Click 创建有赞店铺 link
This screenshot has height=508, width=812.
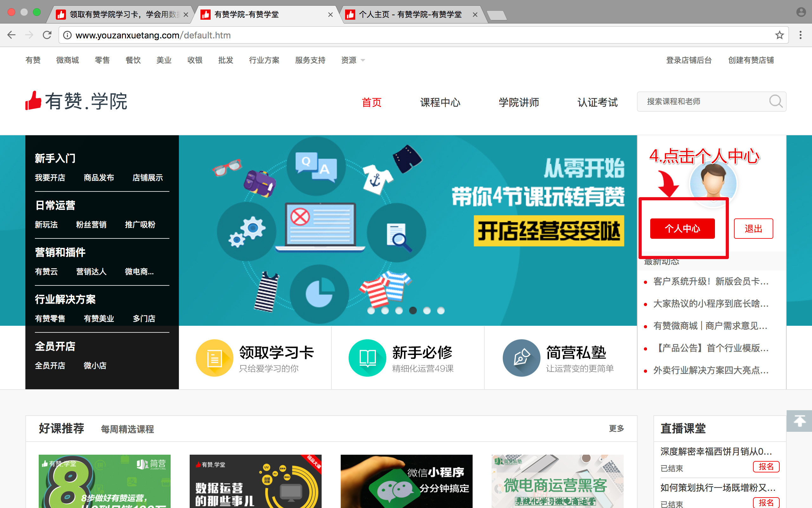751,60
